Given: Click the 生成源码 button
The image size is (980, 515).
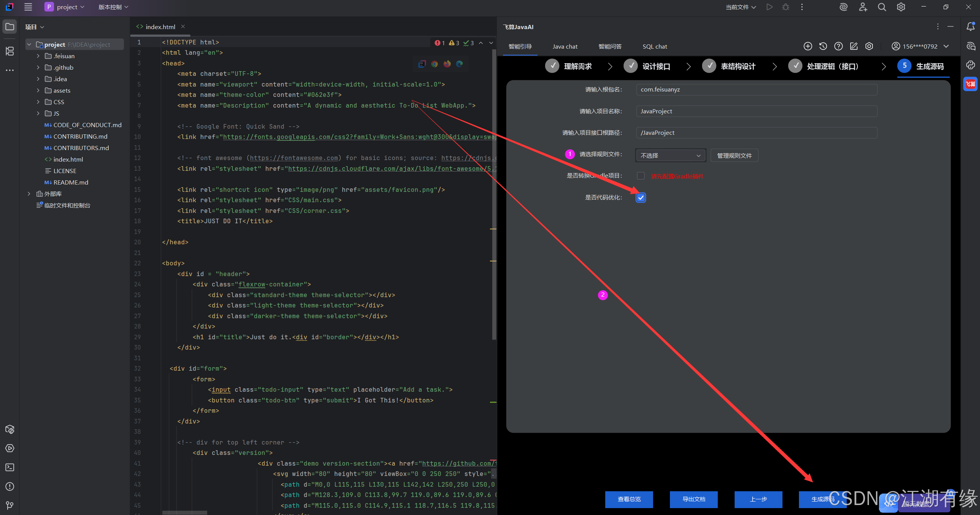Looking at the screenshot, I should click(823, 499).
